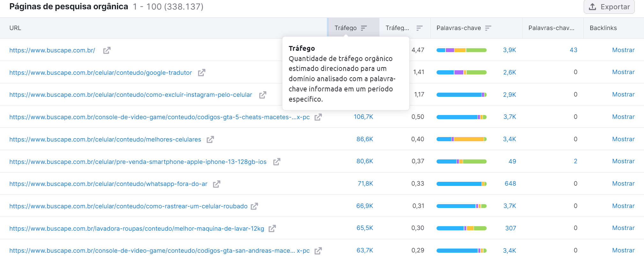644x261 pixels.
Task: Open the google-tradutor URL link
Action: [101, 73]
